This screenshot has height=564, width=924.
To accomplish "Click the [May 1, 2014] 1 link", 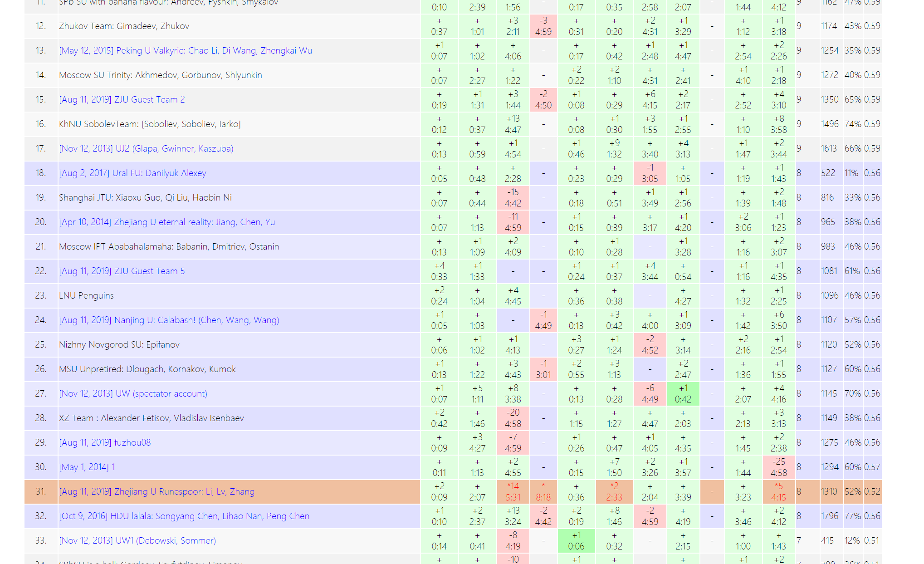I will pos(87,467).
